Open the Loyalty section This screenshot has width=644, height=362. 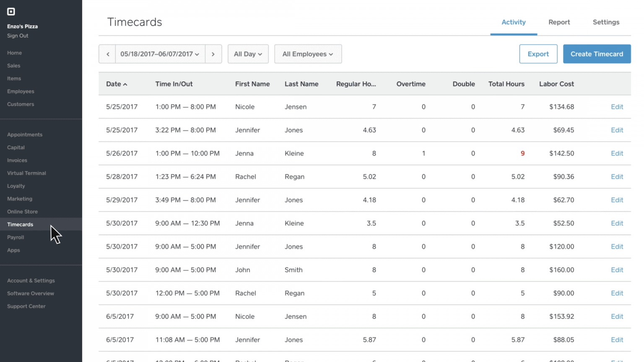point(16,186)
